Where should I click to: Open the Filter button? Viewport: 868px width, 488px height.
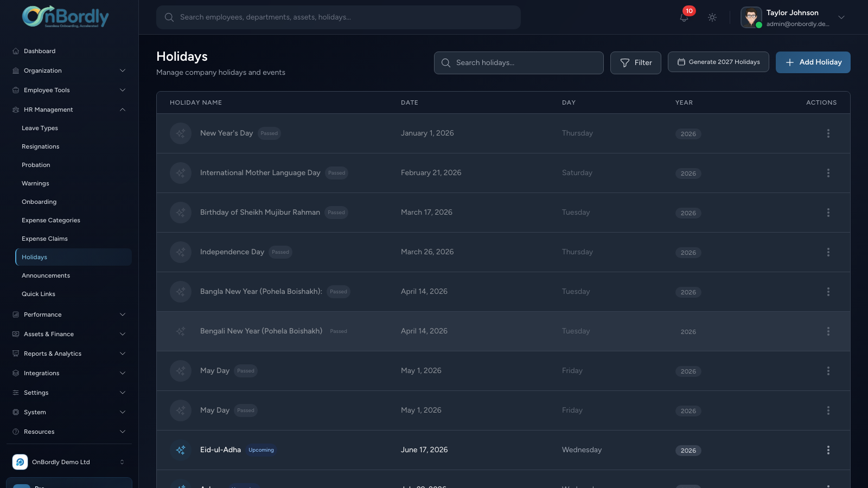[x=636, y=63]
